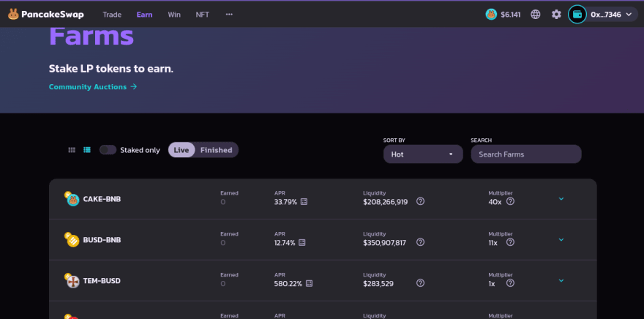Click the $208,266,919 liquidity value

coord(385,202)
